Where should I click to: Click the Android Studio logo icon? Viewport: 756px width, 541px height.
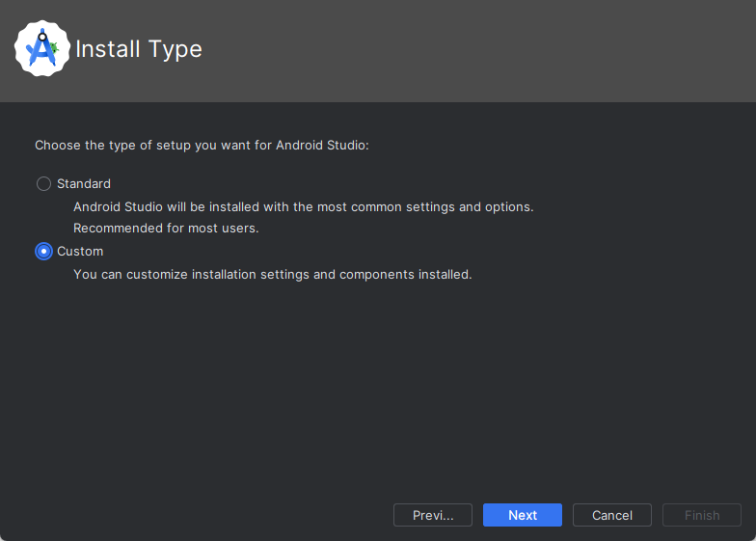point(42,48)
